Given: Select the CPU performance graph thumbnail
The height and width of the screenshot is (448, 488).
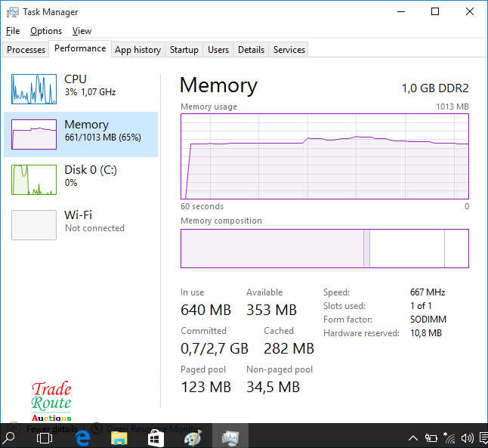Looking at the screenshot, I should [x=34, y=89].
